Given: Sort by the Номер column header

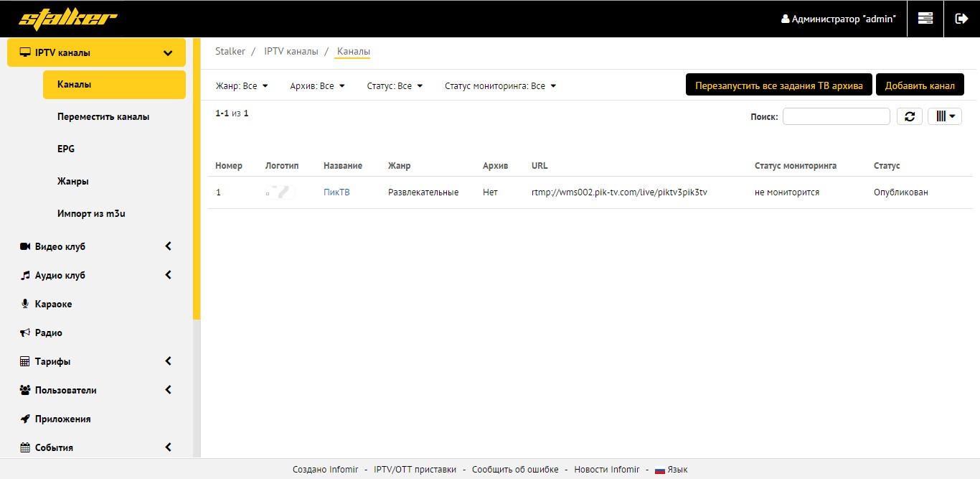Looking at the screenshot, I should [229, 166].
